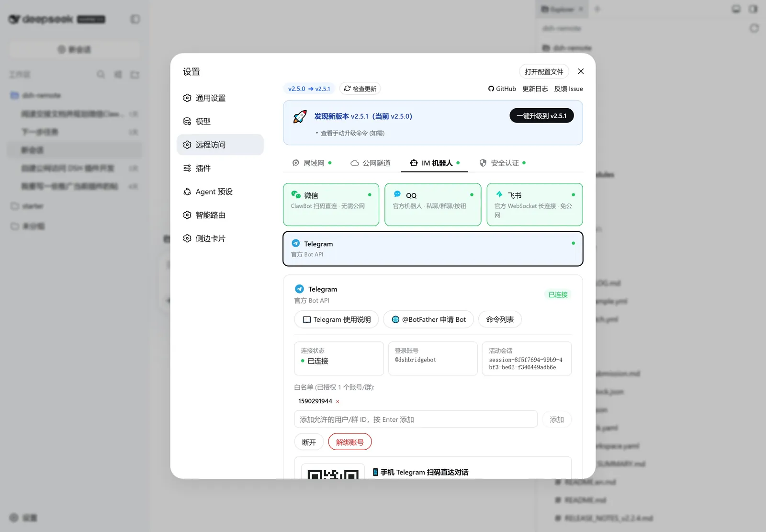766x532 pixels.
Task: Open 侧边卡片 settings section
Action: (220, 238)
